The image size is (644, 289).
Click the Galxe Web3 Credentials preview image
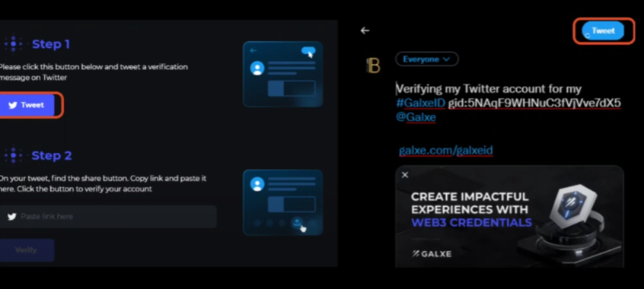[x=509, y=216]
